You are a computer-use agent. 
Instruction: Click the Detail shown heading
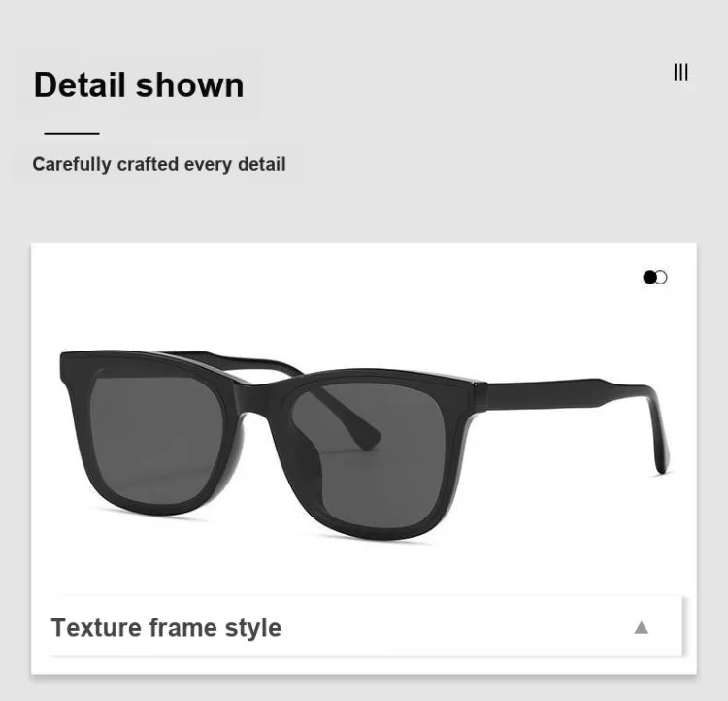(x=139, y=85)
